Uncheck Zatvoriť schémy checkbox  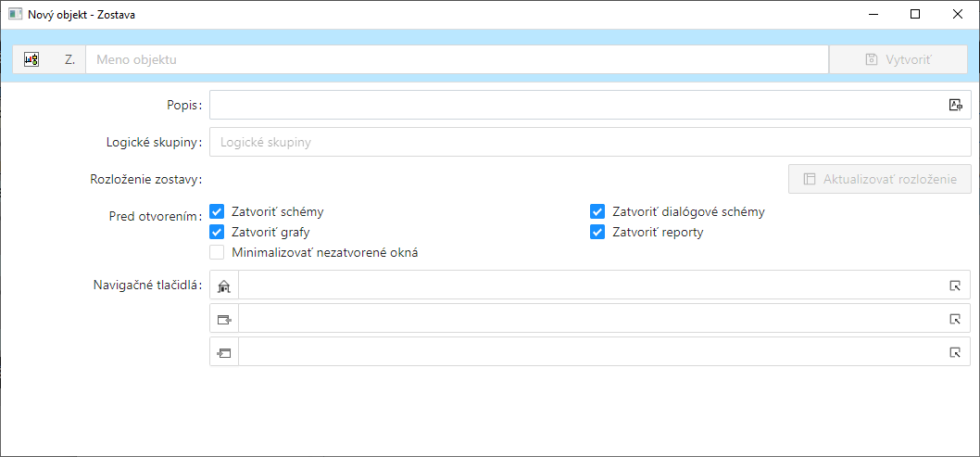[x=217, y=211]
